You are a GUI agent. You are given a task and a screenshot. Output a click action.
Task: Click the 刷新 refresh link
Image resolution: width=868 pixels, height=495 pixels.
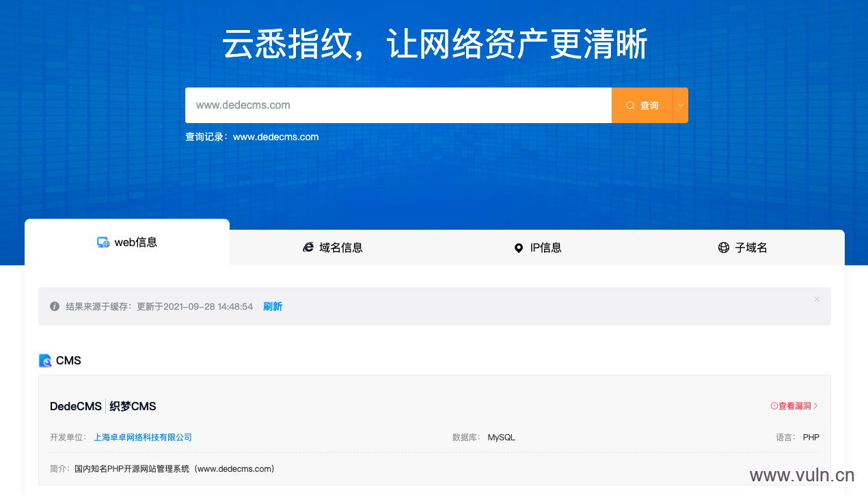pyautogui.click(x=273, y=306)
